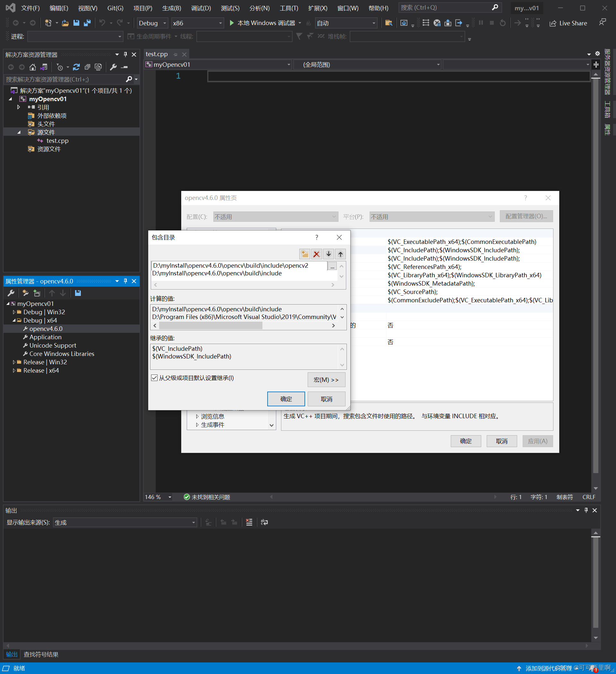The width and height of the screenshot is (616, 674).
Task: Move selected include path down with arrow icon
Action: click(328, 254)
